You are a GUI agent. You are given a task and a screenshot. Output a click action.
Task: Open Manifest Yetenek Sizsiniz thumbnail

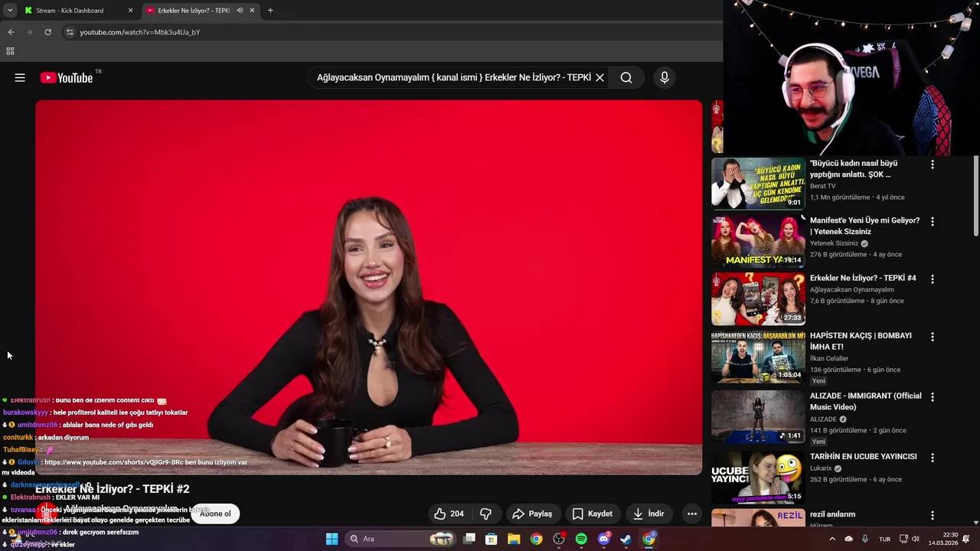[x=758, y=240]
